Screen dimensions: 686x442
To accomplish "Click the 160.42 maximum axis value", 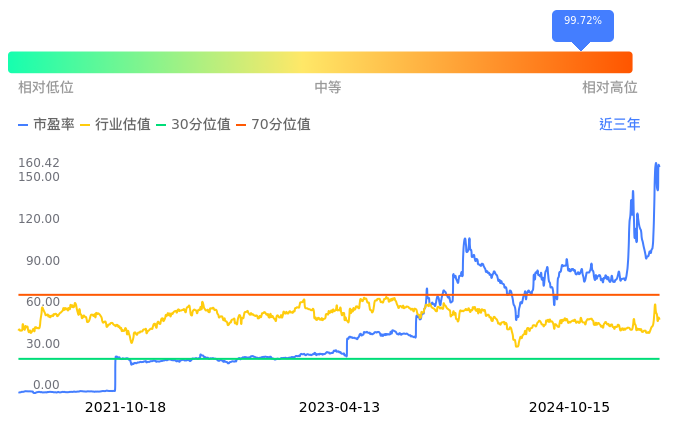I will tap(39, 163).
